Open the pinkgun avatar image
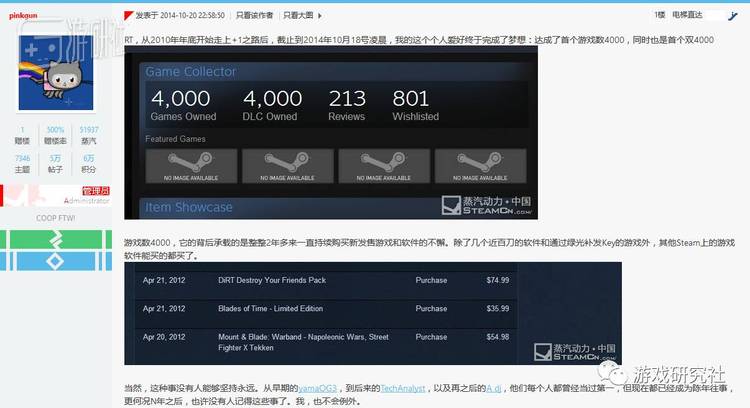 click(x=57, y=71)
